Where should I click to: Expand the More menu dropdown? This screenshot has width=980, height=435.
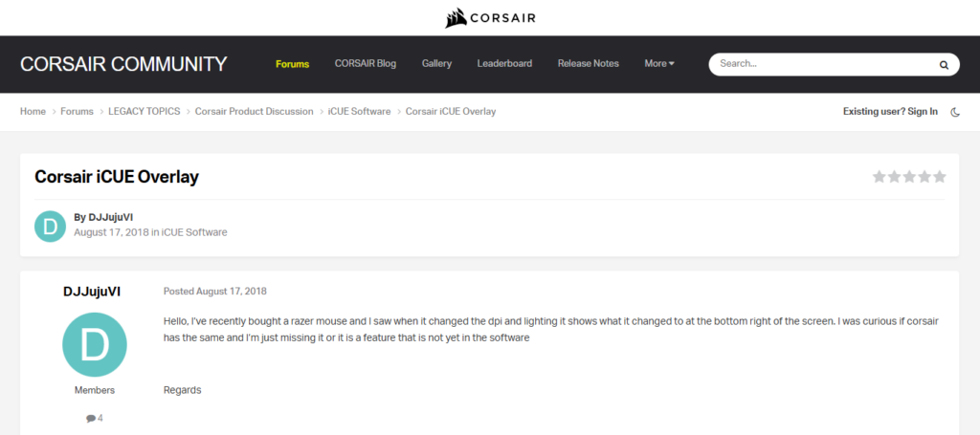click(659, 64)
